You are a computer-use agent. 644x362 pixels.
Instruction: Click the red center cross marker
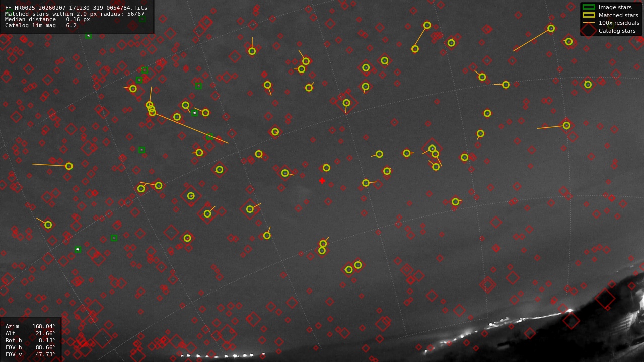coord(322,181)
